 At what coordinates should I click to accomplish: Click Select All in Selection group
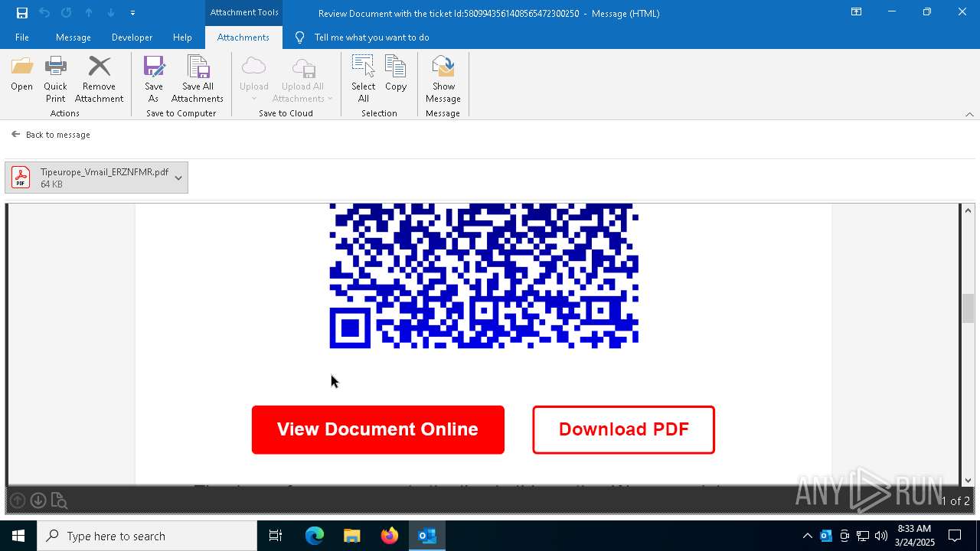coord(363,79)
